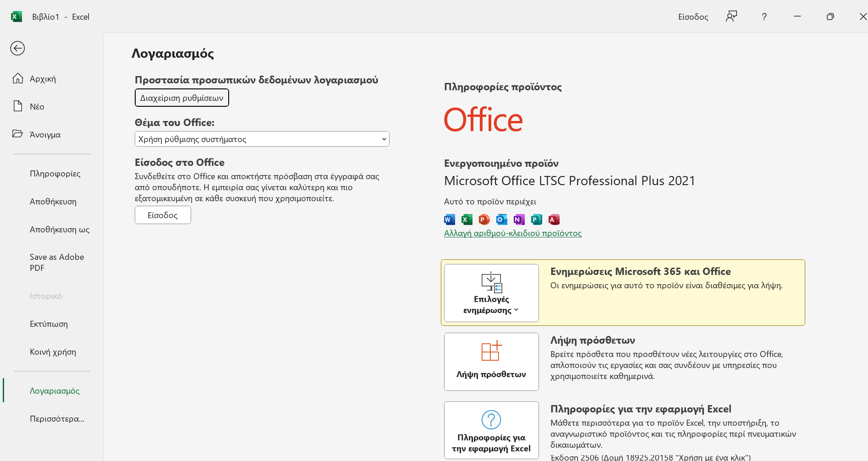Restore down the Excel window
Image resolution: width=868 pixels, height=461 pixels.
pyautogui.click(x=830, y=16)
